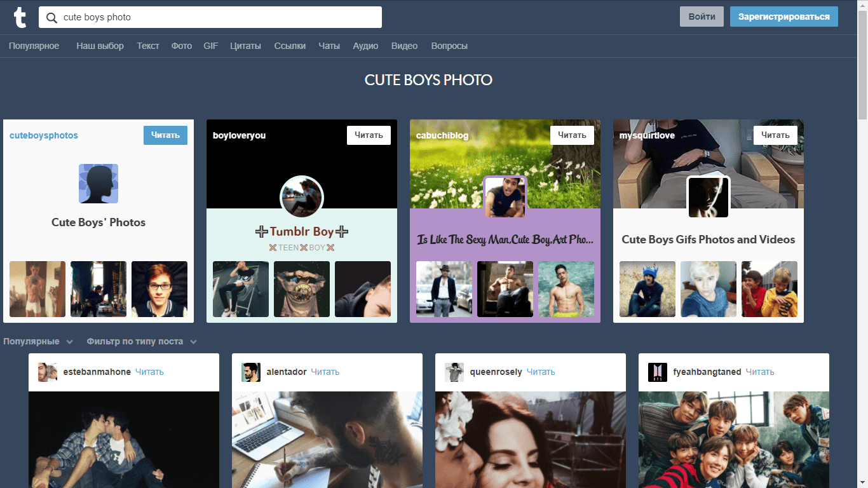This screenshot has height=488, width=868.
Task: Open fyeahbangtaned username link
Action: (x=707, y=372)
